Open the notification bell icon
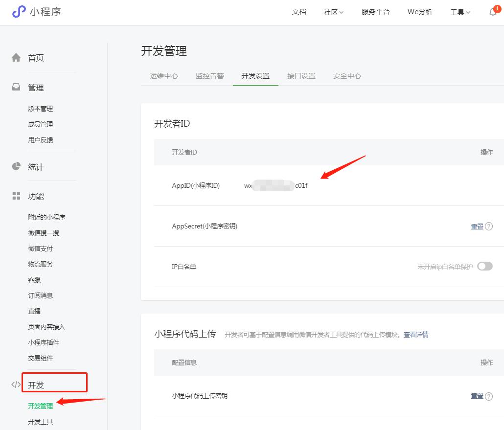504x430 pixels. pos(493,12)
